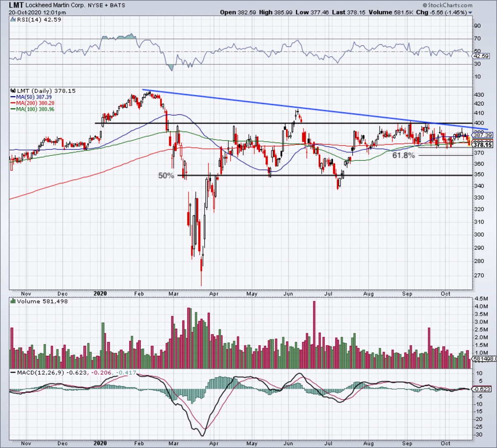Click the 61.8% retracement label

(x=404, y=155)
